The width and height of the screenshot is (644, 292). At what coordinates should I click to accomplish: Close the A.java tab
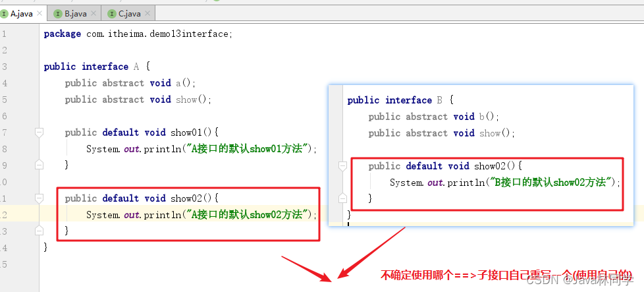pos(40,14)
